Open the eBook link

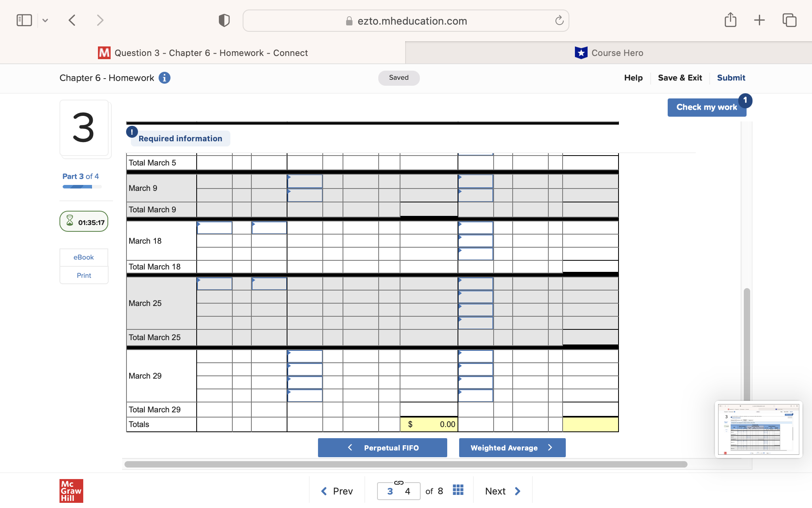pyautogui.click(x=84, y=257)
